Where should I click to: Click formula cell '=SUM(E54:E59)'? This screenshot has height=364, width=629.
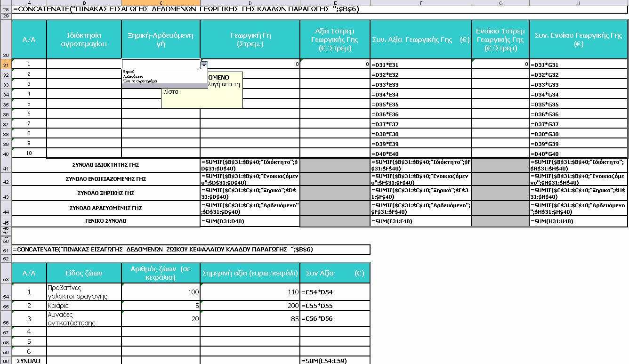pyautogui.click(x=335, y=361)
